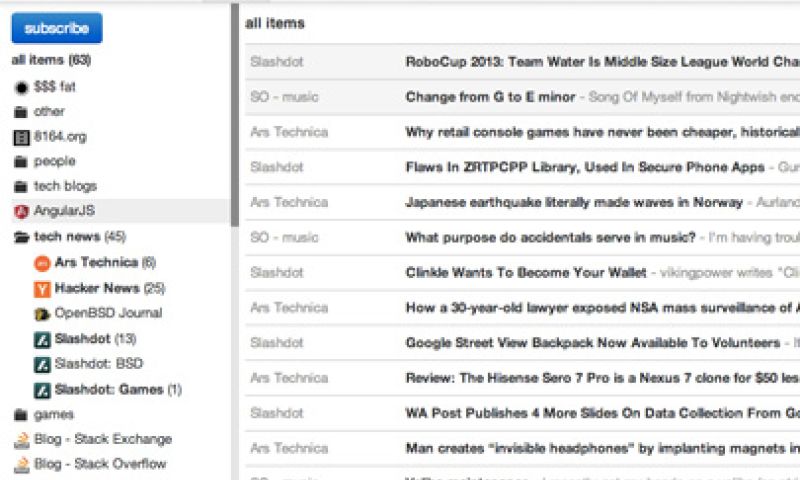Click Slashdot source in Clinkle row
This screenshot has width=800, height=480.
pos(277,273)
